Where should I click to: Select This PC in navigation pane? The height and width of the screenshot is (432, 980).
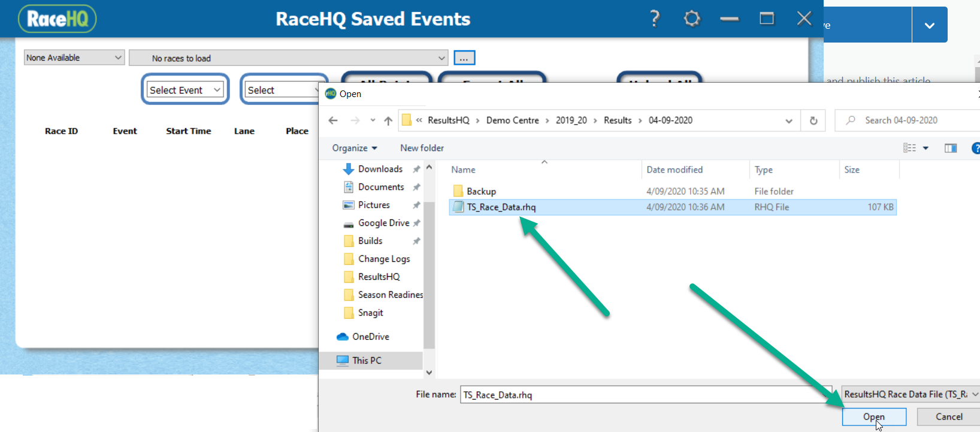pos(367,361)
